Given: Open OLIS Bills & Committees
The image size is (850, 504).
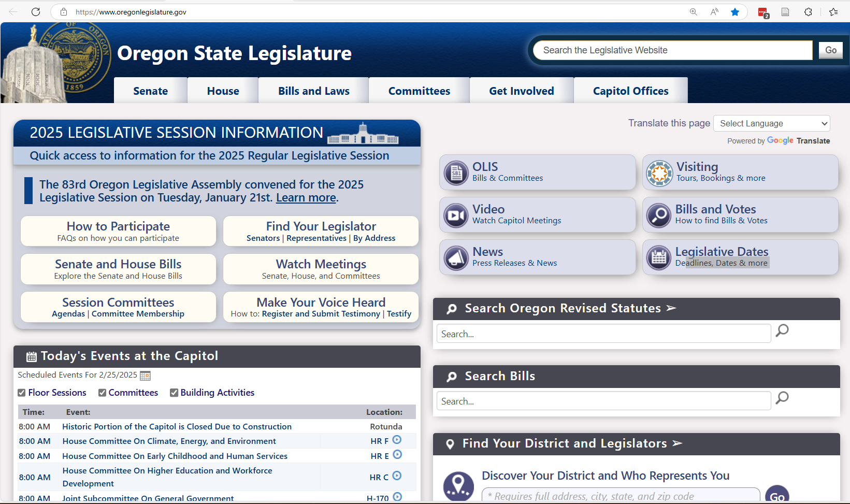Looking at the screenshot, I should (537, 171).
